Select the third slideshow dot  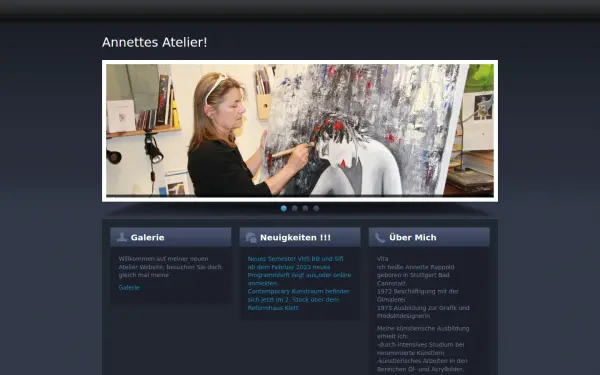[x=305, y=208]
